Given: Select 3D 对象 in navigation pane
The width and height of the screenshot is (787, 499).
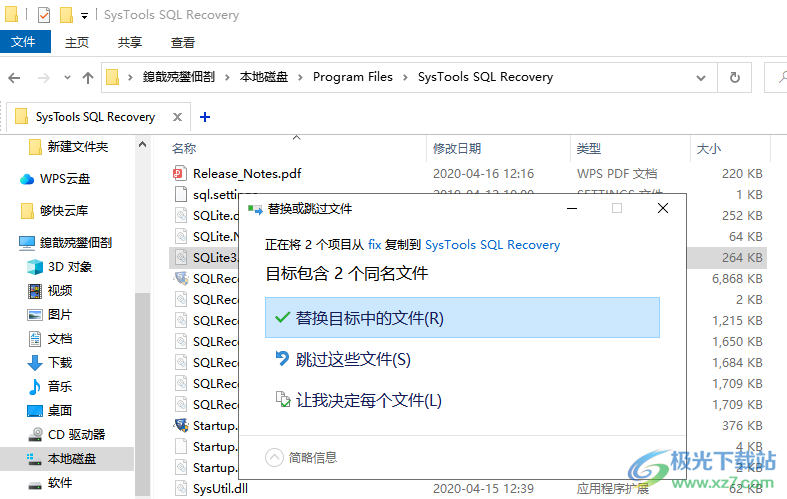Looking at the screenshot, I should 70,267.
